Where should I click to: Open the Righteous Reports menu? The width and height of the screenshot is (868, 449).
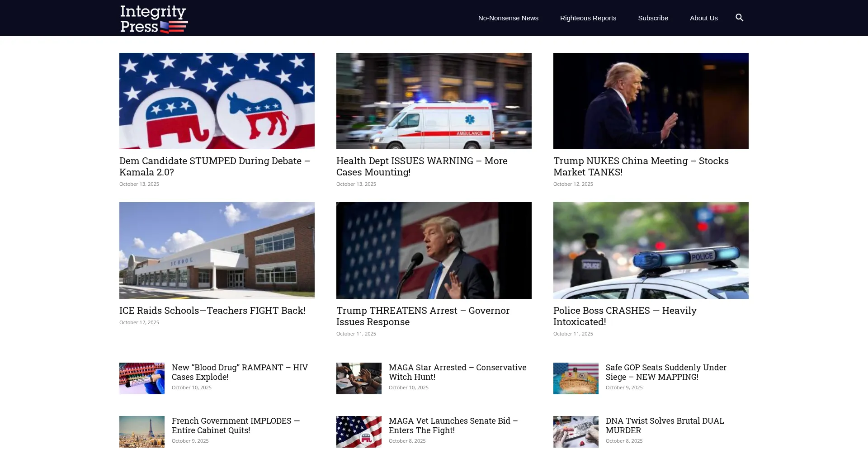click(x=588, y=18)
